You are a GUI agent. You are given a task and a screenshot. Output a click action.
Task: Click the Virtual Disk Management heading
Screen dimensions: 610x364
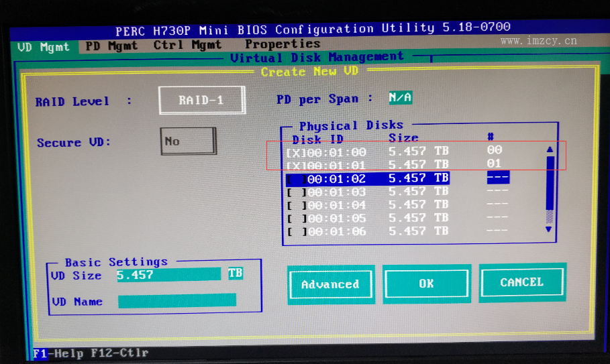[x=317, y=58]
